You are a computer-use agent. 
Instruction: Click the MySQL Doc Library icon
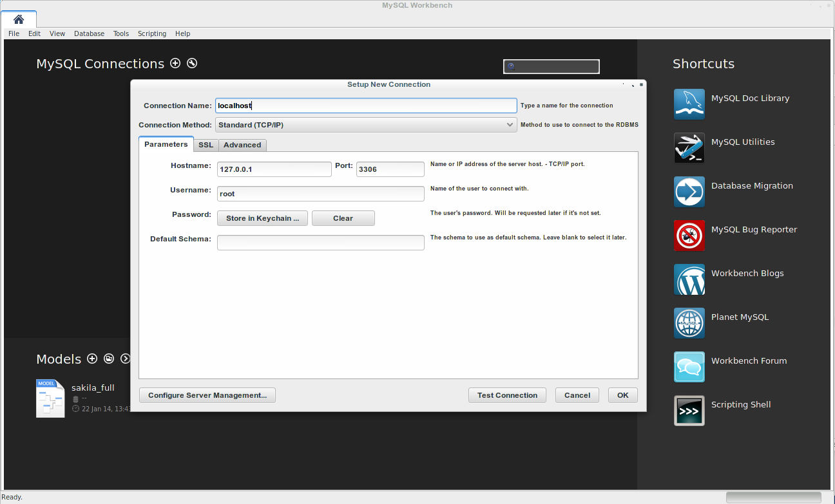click(689, 104)
